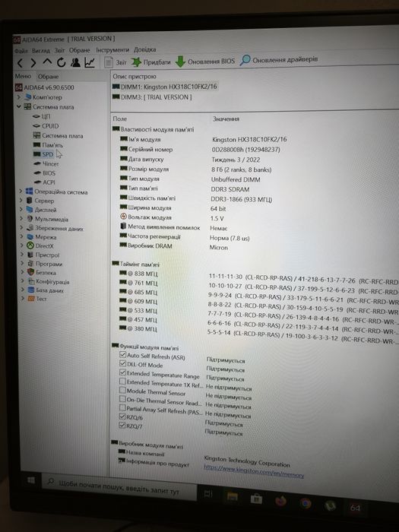Click the Поле column header
The width and height of the screenshot is (399, 532).
point(120,119)
